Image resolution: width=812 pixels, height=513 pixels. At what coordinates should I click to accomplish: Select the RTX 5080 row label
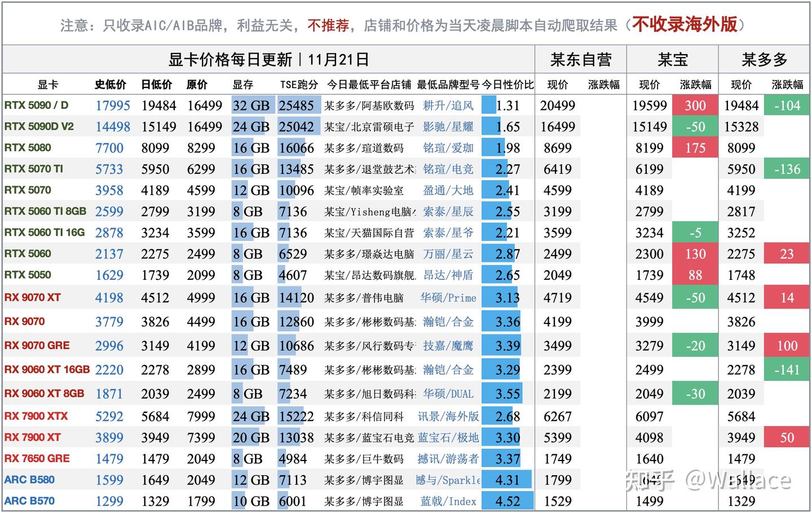28,148
